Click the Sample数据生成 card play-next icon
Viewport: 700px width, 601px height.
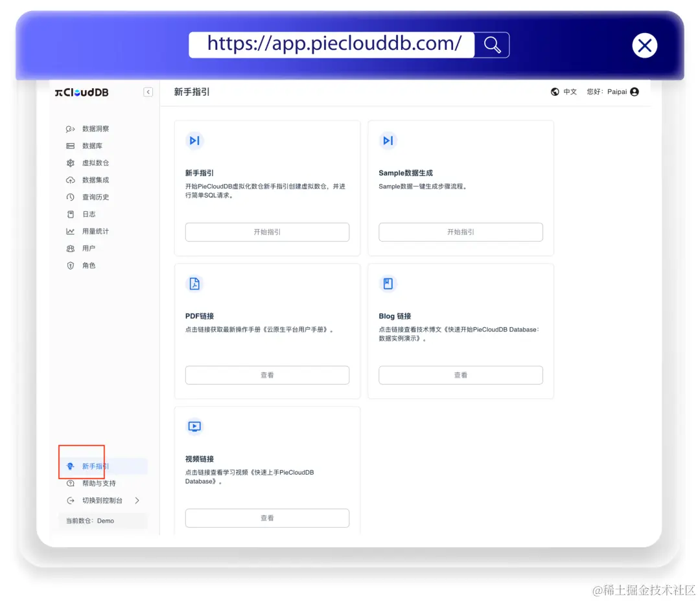pos(388,141)
